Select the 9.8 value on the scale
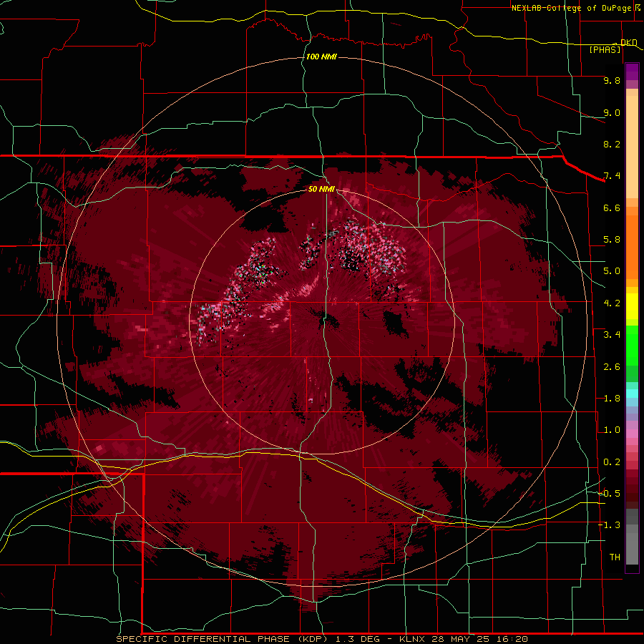 pos(612,80)
